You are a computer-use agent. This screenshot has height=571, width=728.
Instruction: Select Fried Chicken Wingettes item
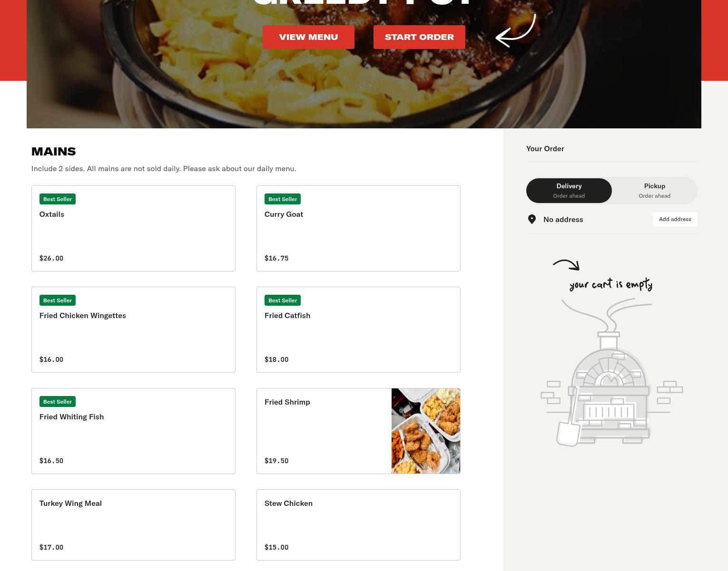(x=133, y=330)
